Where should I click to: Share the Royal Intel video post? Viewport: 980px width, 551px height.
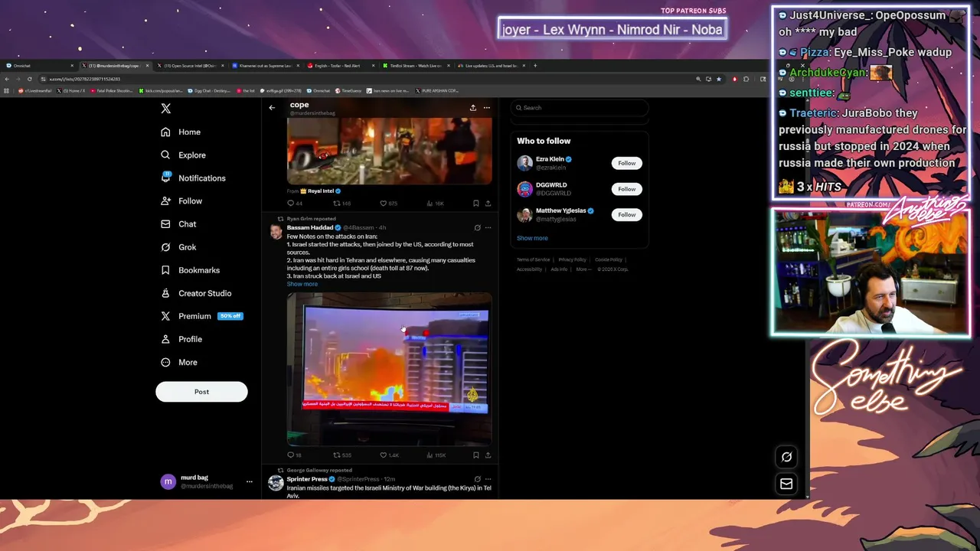pos(488,204)
